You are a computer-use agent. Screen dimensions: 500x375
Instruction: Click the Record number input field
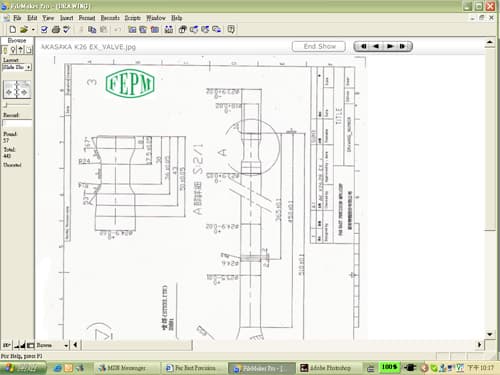(x=17, y=123)
